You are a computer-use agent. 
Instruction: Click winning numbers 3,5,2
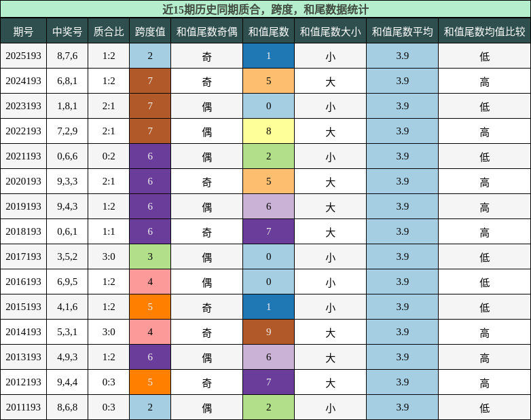pyautogui.click(x=67, y=256)
